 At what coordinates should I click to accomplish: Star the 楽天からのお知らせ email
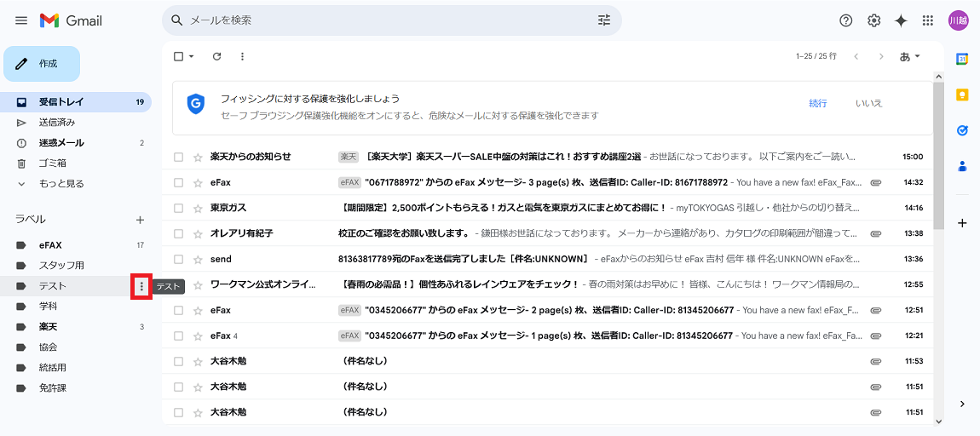tap(198, 157)
